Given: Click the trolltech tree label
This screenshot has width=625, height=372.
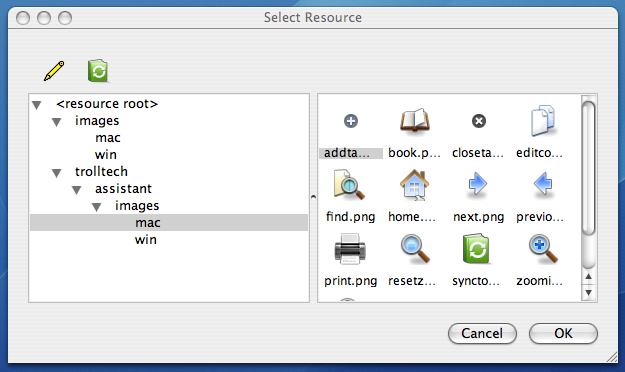Looking at the screenshot, I should click(101, 171).
